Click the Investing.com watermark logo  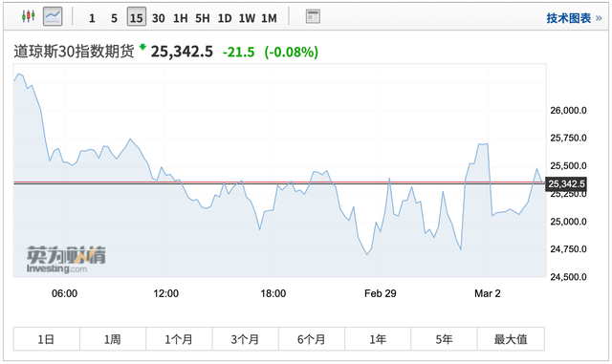pyautogui.click(x=66, y=259)
